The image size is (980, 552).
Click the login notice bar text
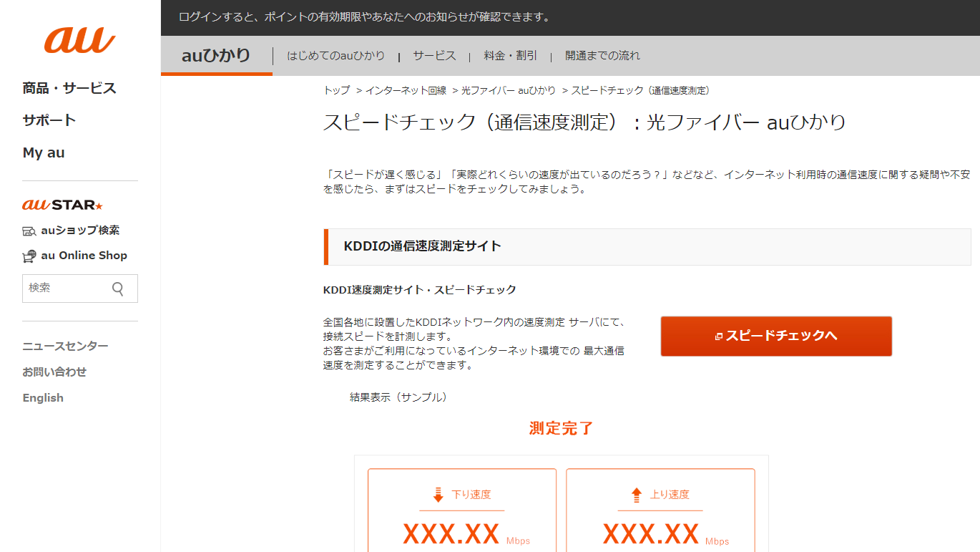pos(365,17)
